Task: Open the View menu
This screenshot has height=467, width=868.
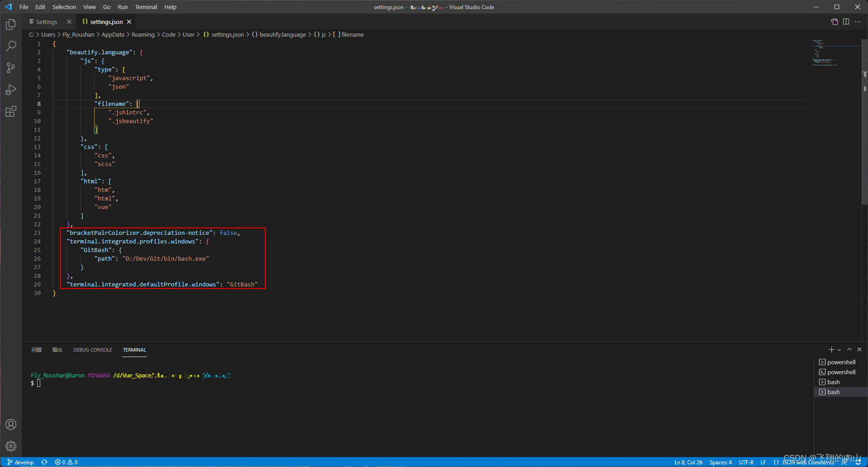Action: pos(90,7)
